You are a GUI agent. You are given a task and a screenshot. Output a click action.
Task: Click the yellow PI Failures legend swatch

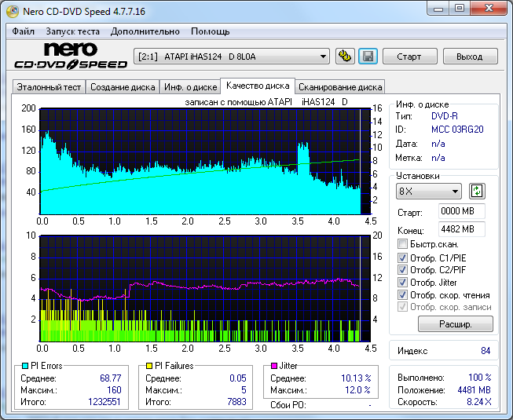coord(148,366)
